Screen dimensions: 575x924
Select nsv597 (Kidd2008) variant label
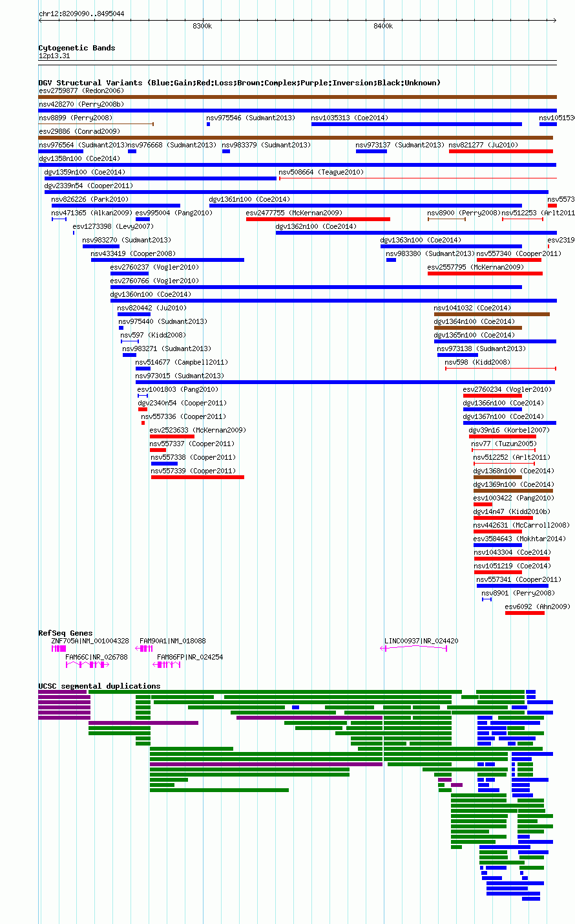153,335
